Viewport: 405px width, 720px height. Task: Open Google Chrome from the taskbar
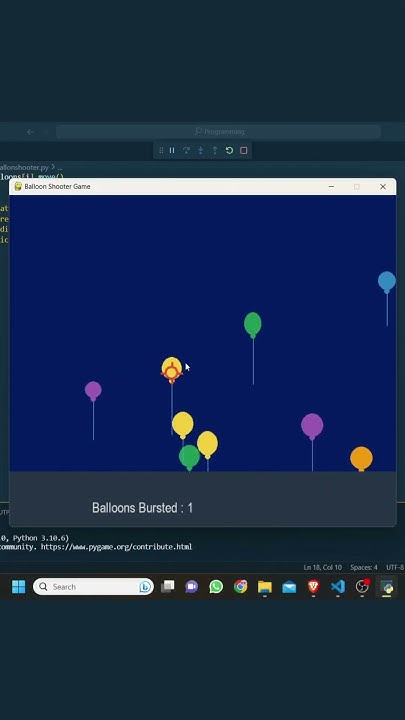[240, 587]
